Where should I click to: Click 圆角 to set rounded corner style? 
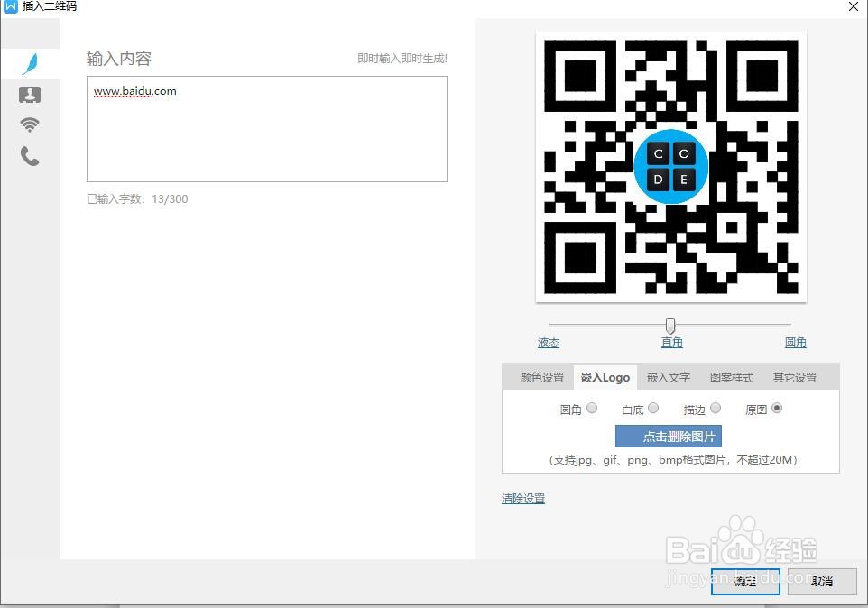coord(795,342)
